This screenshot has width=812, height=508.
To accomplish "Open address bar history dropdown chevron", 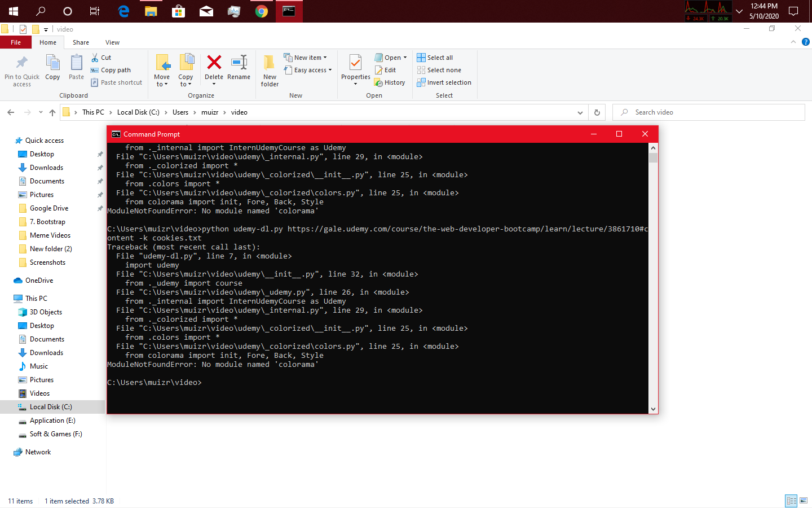I will point(580,112).
